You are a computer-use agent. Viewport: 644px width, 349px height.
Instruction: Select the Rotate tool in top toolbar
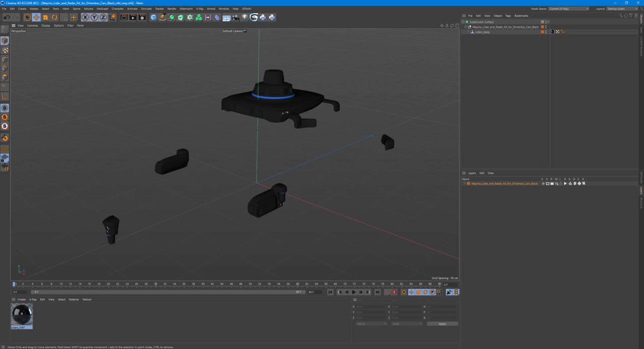[x=55, y=17]
